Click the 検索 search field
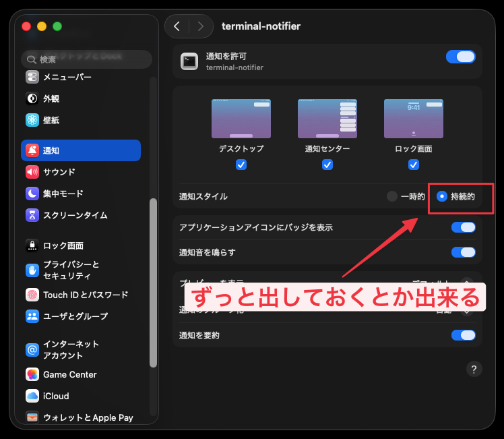 pos(86,59)
